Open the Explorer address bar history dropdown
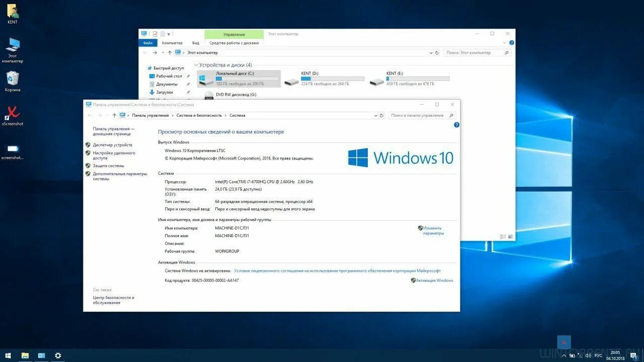This screenshot has height=362, width=644. pos(431,52)
